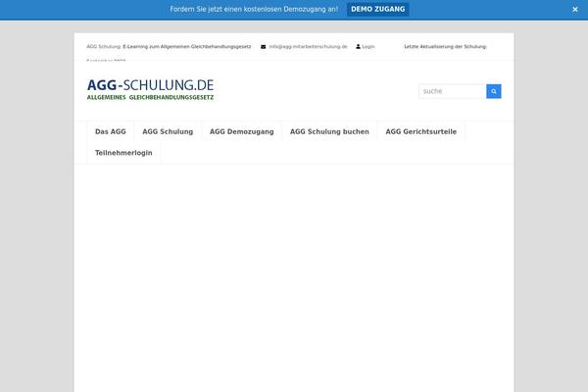This screenshot has height=392, width=588.
Task: Open the Login link
Action: 367,46
